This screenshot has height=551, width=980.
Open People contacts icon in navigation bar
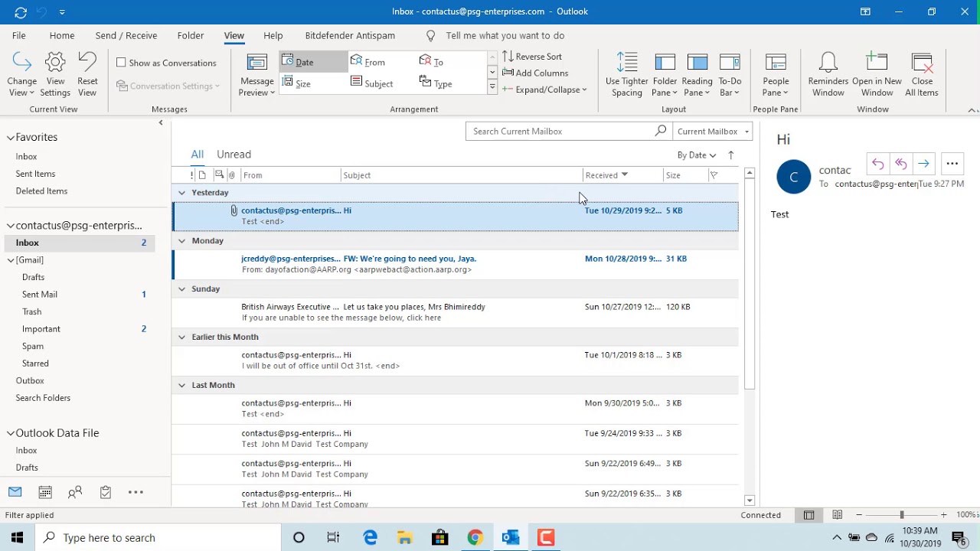tap(75, 492)
